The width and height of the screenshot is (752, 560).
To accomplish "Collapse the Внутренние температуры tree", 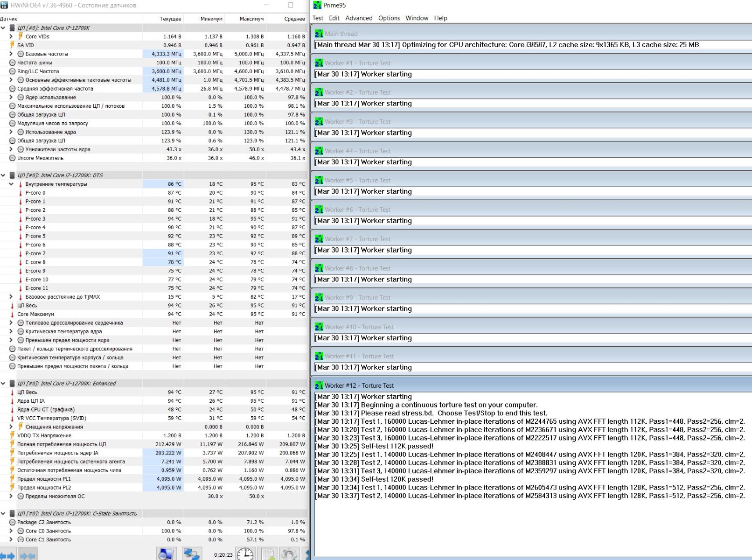I will pyautogui.click(x=11, y=184).
